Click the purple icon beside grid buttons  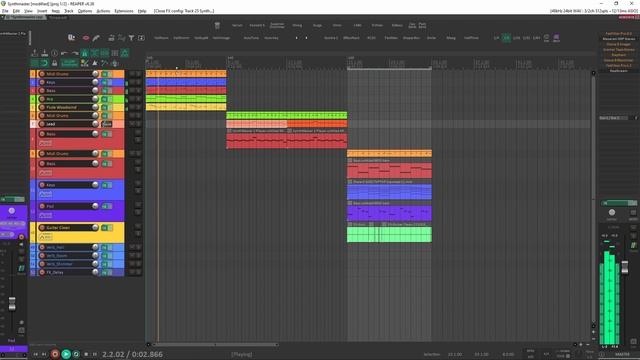click(x=556, y=38)
